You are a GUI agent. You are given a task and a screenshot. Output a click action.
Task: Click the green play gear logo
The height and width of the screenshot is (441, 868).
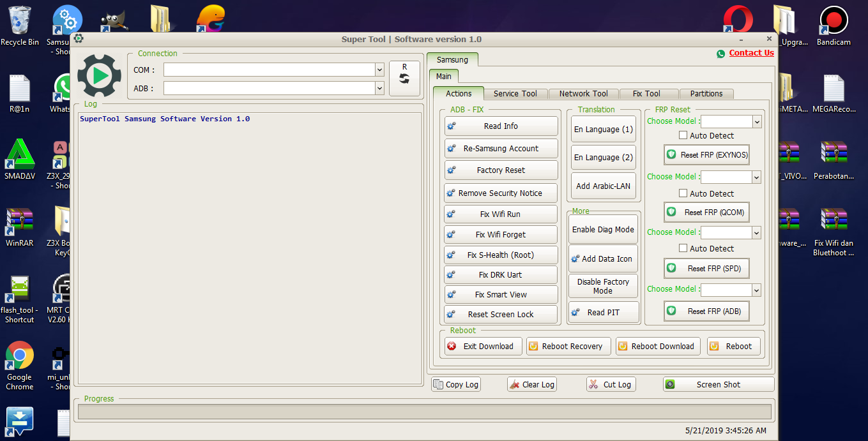(99, 76)
